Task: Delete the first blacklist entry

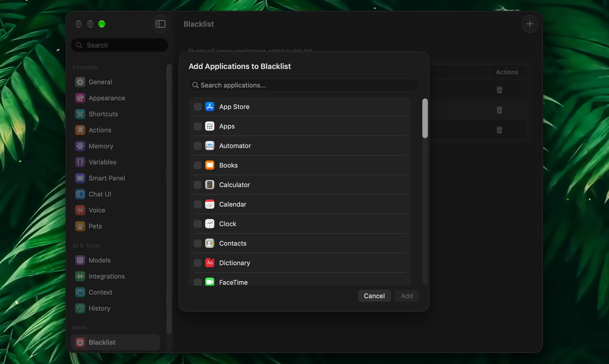Action: [499, 90]
